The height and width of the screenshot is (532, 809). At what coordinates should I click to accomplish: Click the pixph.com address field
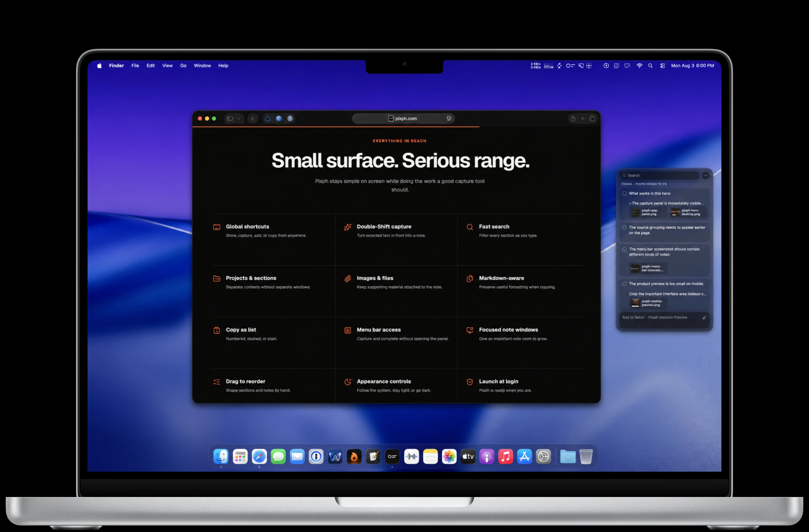pyautogui.click(x=403, y=119)
